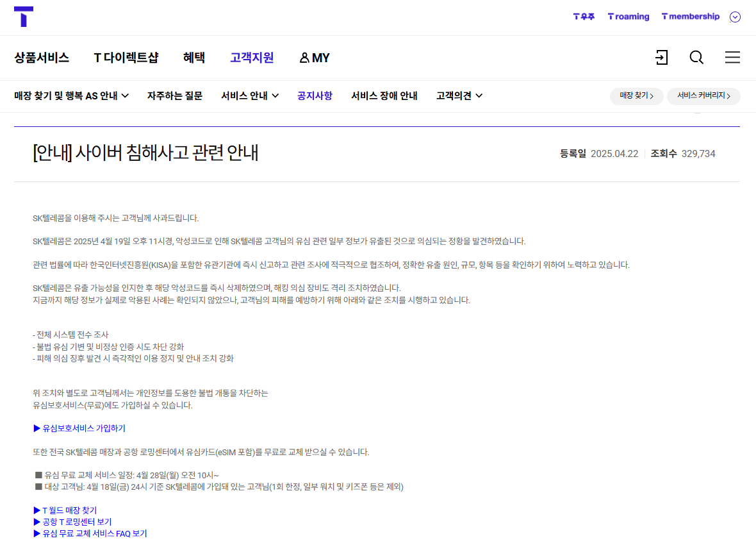756x543 pixels.
Task: Expand 고객의견 dropdown
Action: (459, 96)
